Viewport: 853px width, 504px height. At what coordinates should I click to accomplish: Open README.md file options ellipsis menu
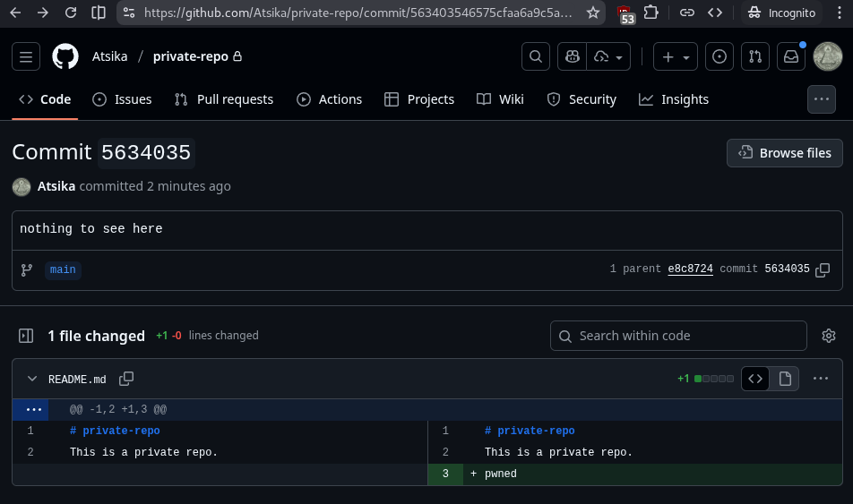[821, 379]
